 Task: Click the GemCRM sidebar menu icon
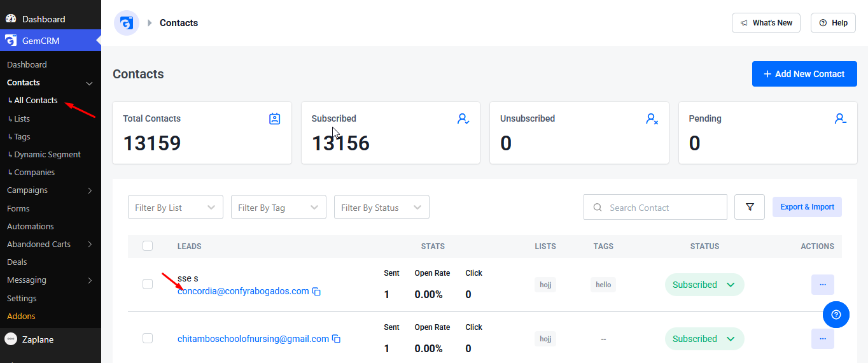click(x=11, y=41)
